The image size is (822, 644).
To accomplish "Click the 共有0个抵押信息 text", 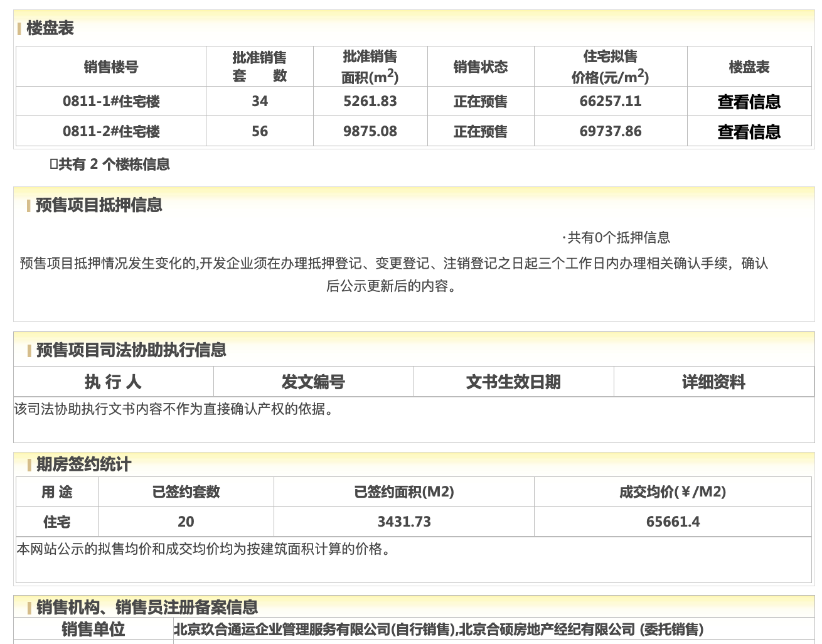I will (618, 238).
